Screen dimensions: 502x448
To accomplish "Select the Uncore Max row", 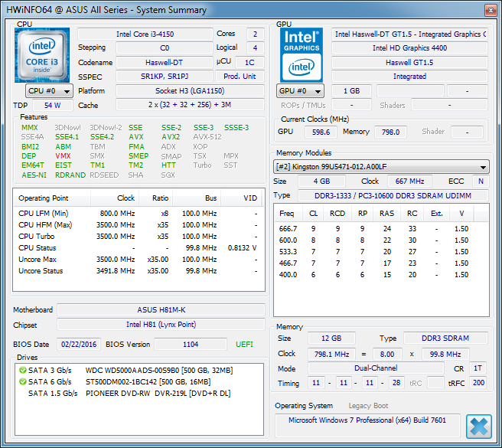I will pyautogui.click(x=139, y=260).
